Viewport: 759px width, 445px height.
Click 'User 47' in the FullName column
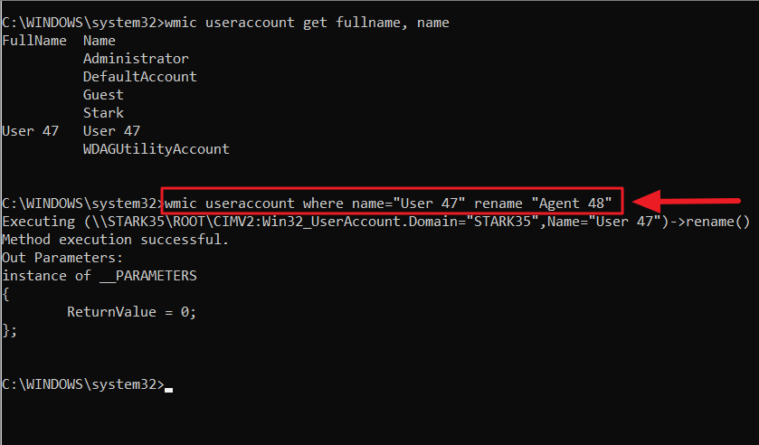pos(30,131)
